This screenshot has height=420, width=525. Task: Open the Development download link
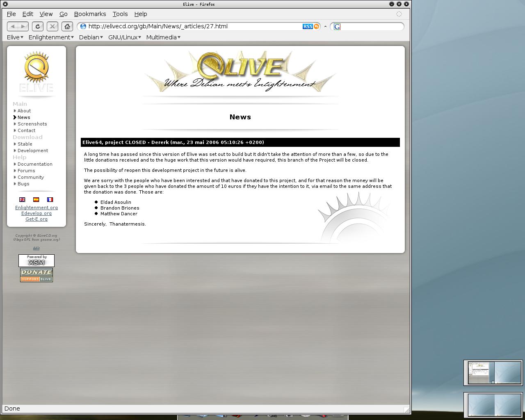pyautogui.click(x=33, y=151)
